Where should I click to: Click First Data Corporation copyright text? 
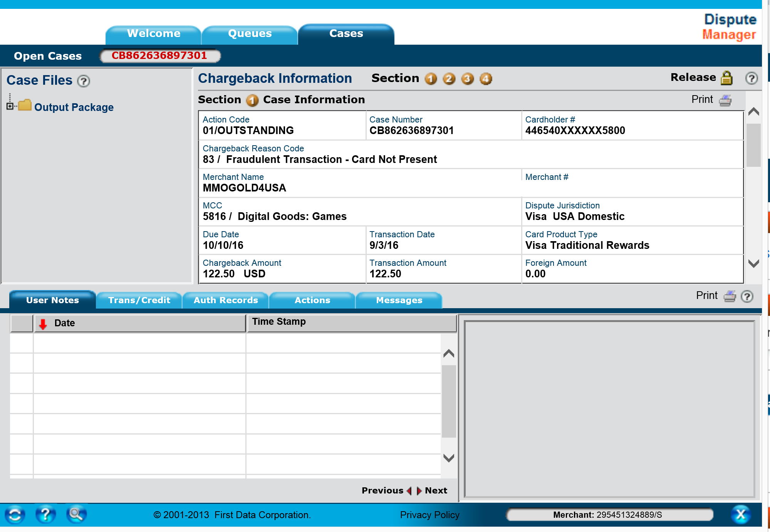(232, 515)
